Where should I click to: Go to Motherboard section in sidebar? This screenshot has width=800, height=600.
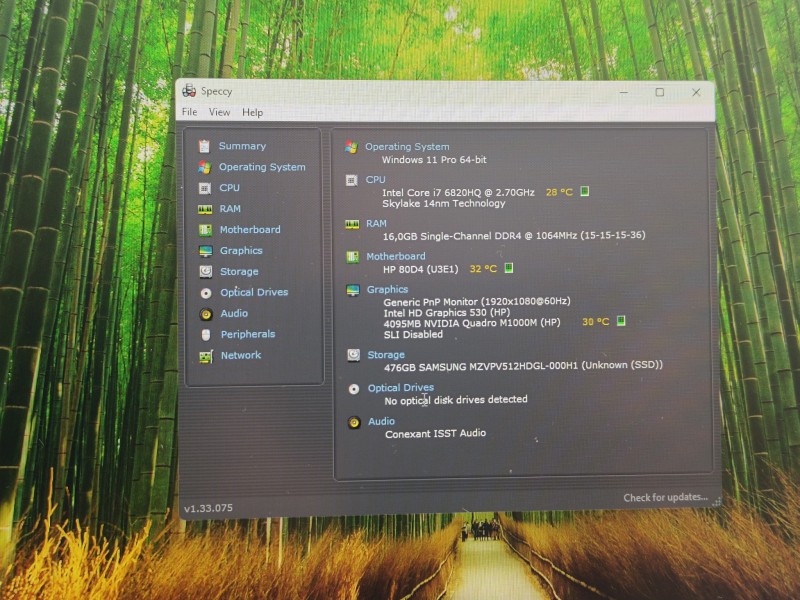(250, 230)
